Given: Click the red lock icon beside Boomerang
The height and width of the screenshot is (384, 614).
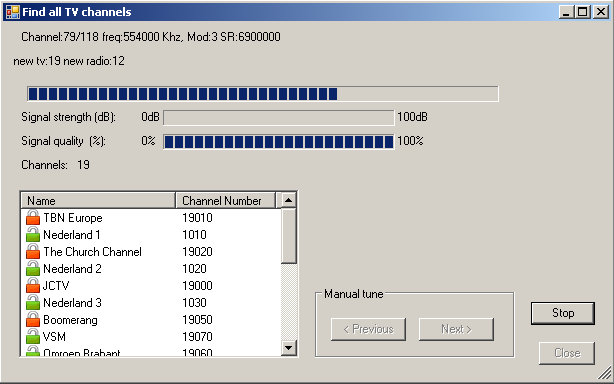Looking at the screenshot, I should tap(33, 320).
